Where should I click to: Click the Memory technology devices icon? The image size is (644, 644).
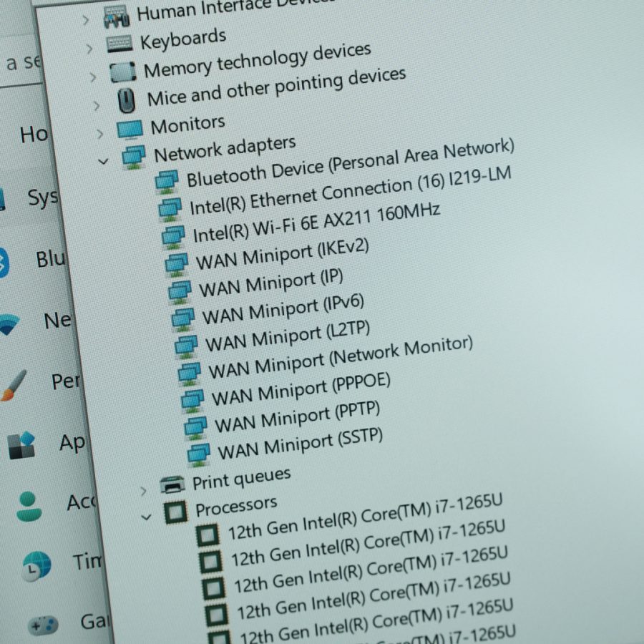pyautogui.click(x=123, y=72)
